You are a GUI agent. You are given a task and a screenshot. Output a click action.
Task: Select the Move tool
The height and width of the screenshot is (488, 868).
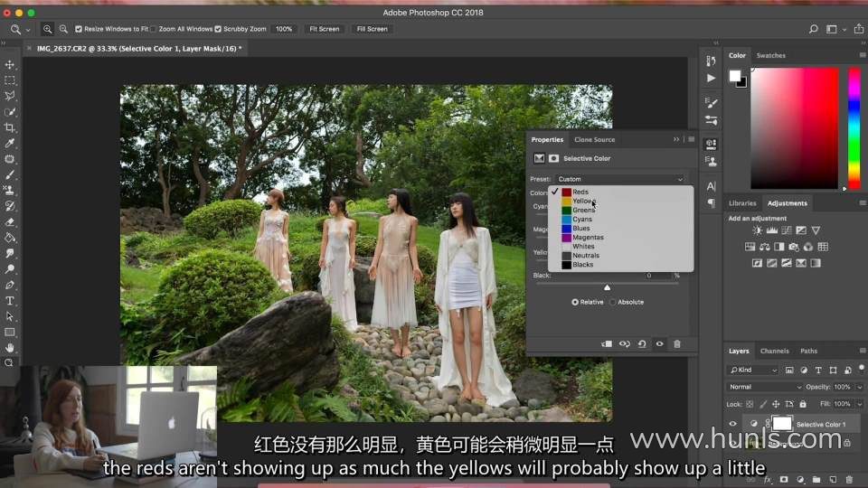[10, 65]
